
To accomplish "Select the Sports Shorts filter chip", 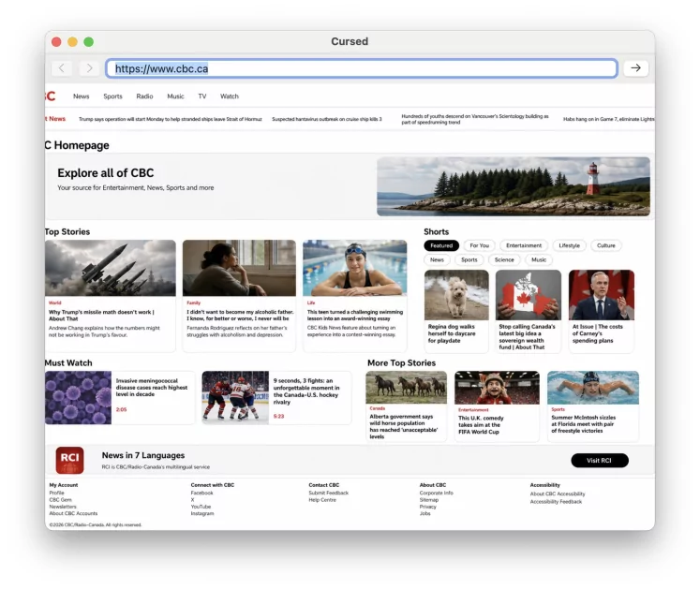I will coord(469,259).
